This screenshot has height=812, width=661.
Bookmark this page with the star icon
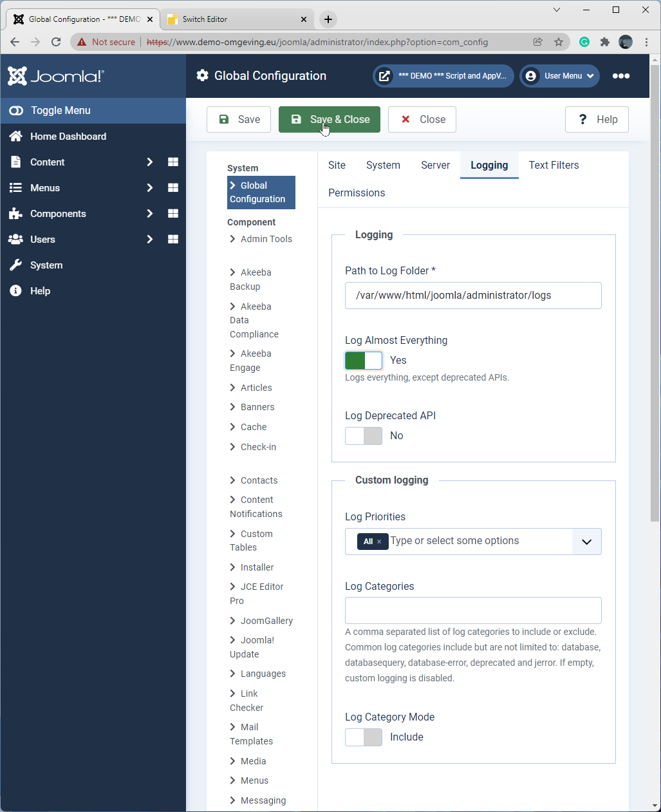559,42
